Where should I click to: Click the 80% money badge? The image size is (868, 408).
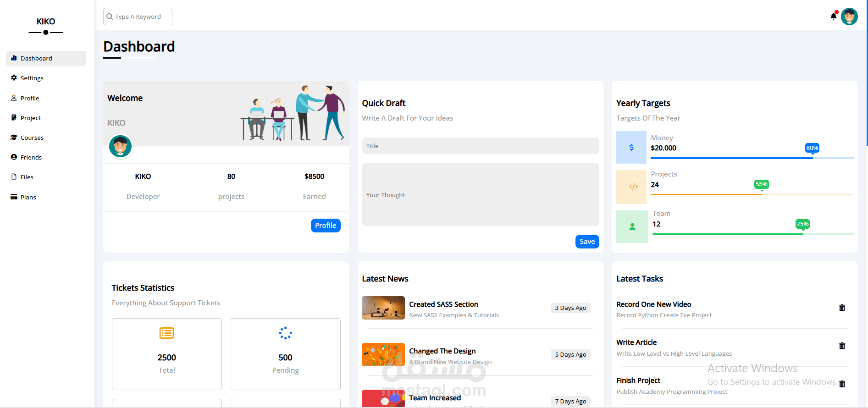(812, 148)
